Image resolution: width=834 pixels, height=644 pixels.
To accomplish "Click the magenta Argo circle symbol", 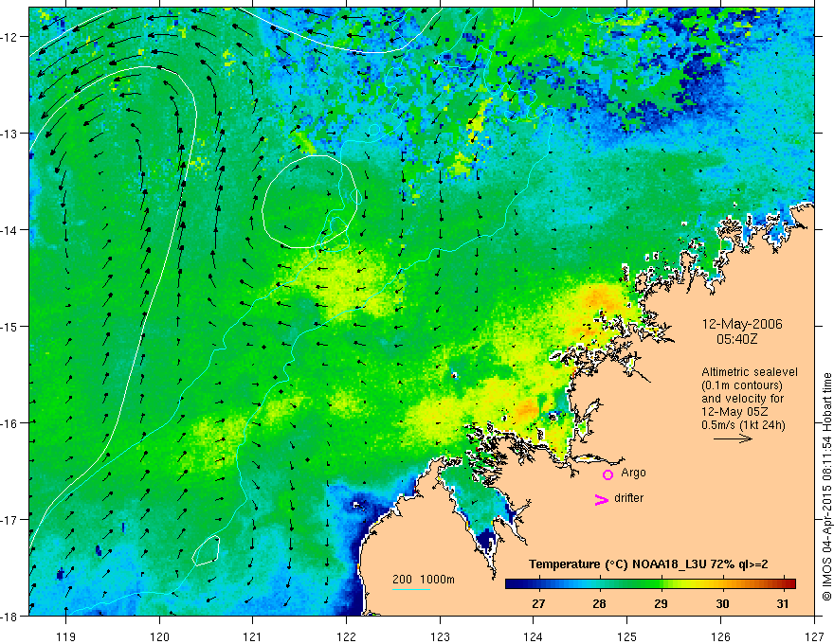I will click(607, 474).
